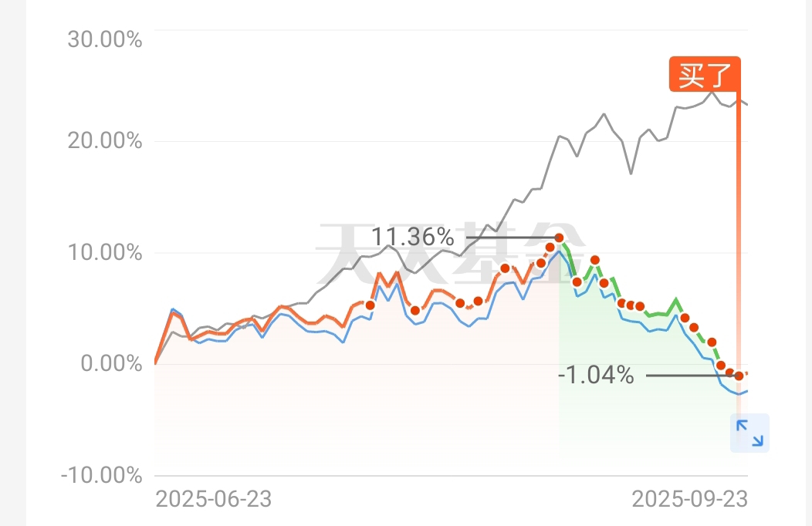Click the 11.36% peak value label
The height and width of the screenshot is (526, 812).
coord(413,237)
